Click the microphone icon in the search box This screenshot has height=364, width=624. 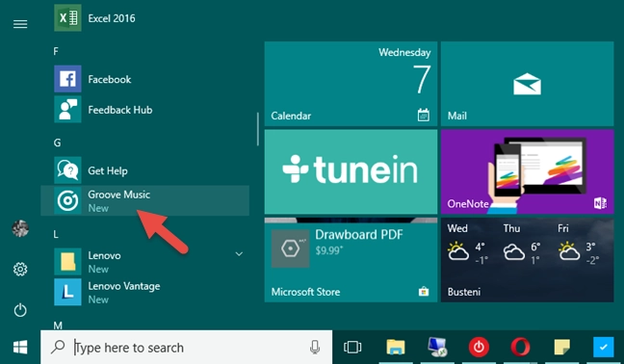coord(315,348)
